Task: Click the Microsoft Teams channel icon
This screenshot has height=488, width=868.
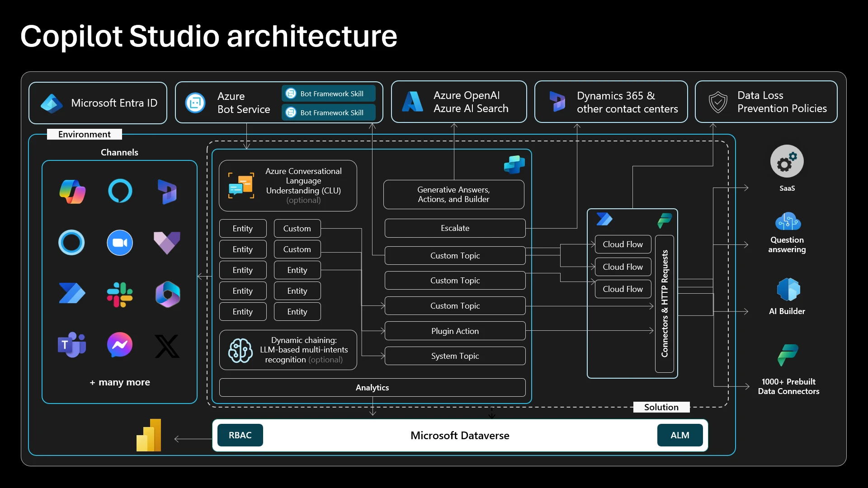Action: pyautogui.click(x=71, y=345)
